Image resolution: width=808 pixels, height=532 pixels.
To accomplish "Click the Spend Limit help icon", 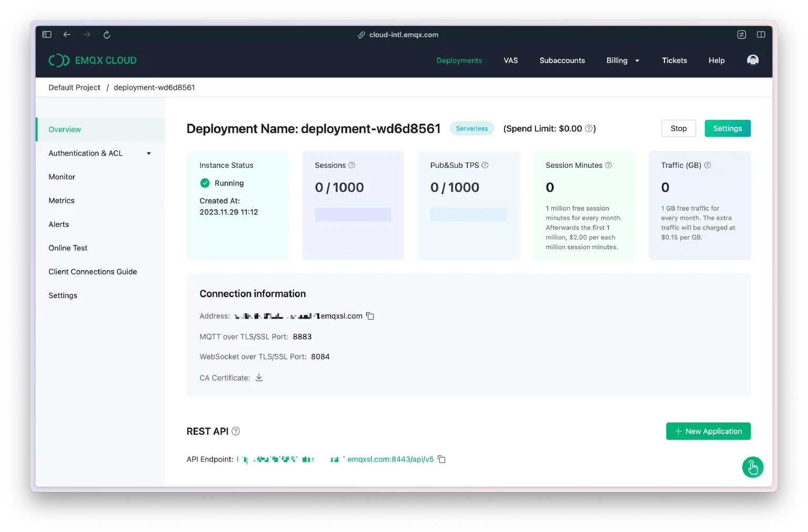I will tap(589, 129).
